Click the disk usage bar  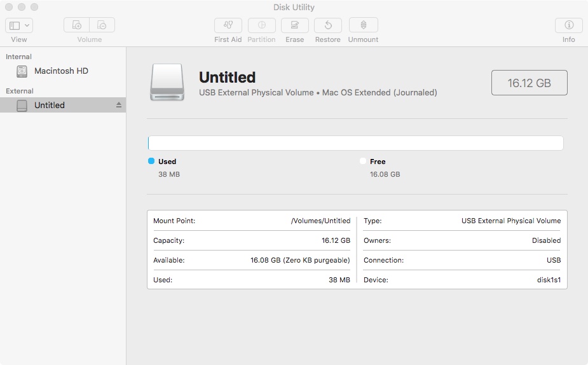tap(355, 143)
